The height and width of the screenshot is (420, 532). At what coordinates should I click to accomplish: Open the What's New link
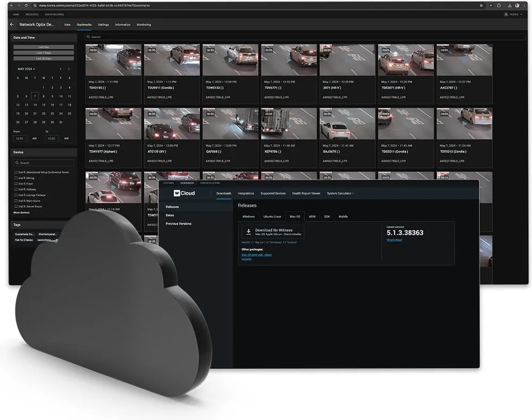[394, 240]
